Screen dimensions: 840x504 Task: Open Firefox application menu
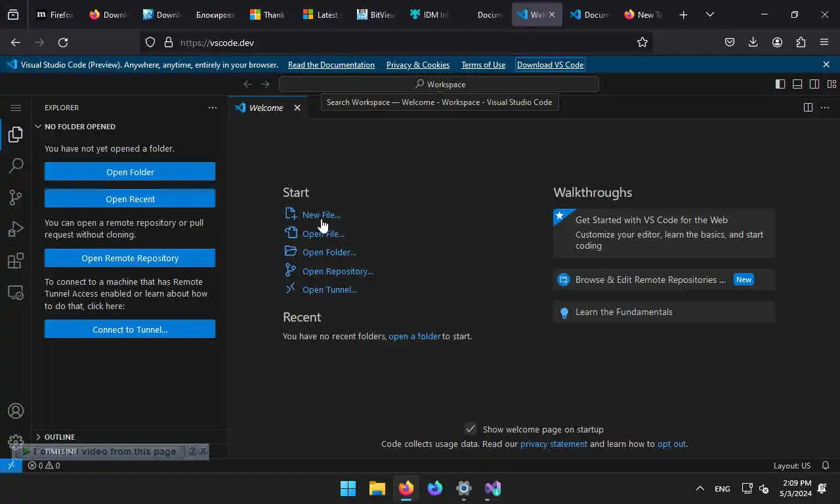[x=824, y=43]
